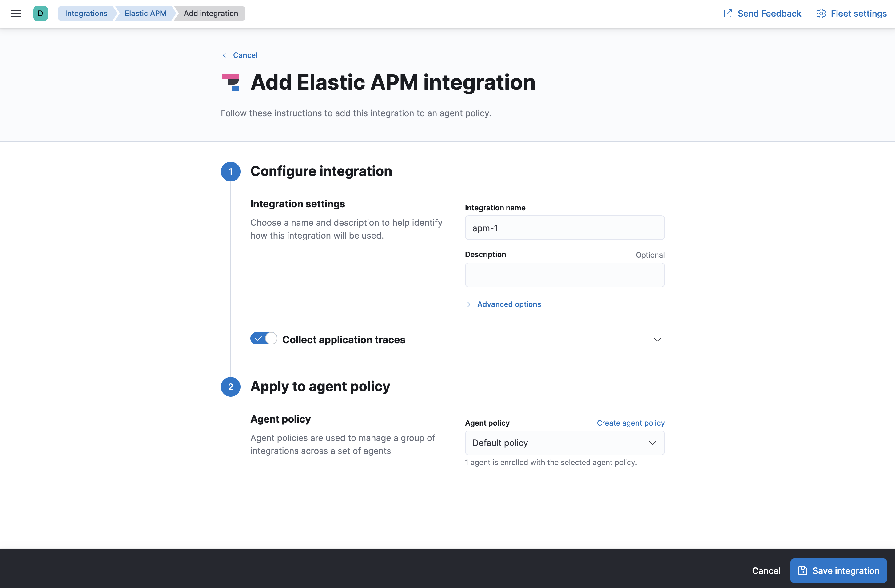The height and width of the screenshot is (588, 895).
Task: Click the Create agent policy link
Action: coord(630,423)
